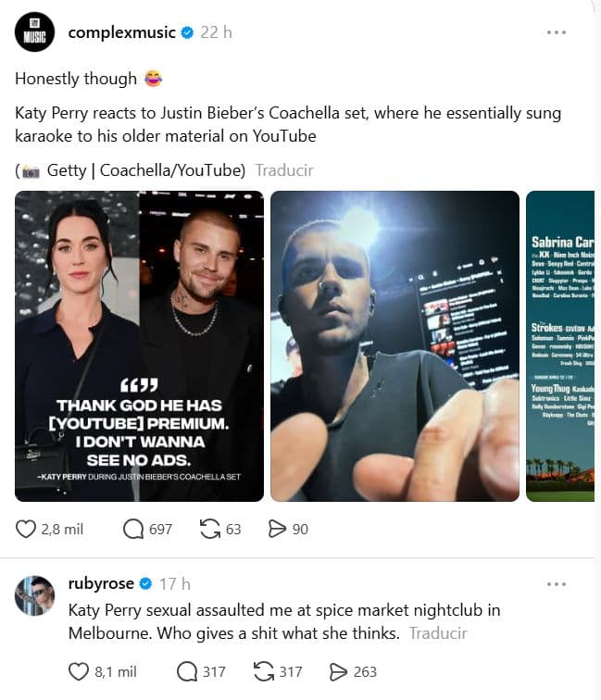Image resolution: width=601 pixels, height=700 pixels.
Task: Open the rubyrose reply options menu
Action: [x=557, y=584]
